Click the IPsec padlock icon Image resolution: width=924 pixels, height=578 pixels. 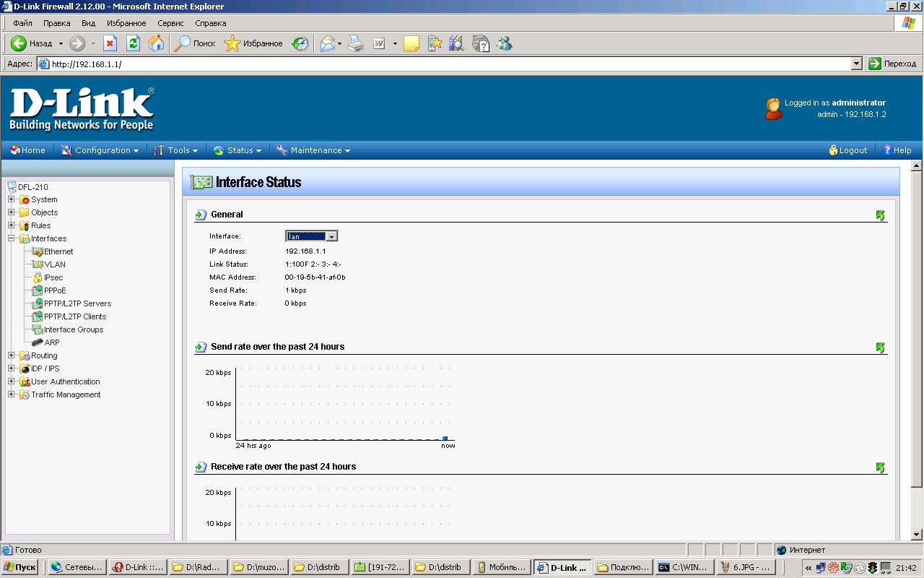coord(38,277)
